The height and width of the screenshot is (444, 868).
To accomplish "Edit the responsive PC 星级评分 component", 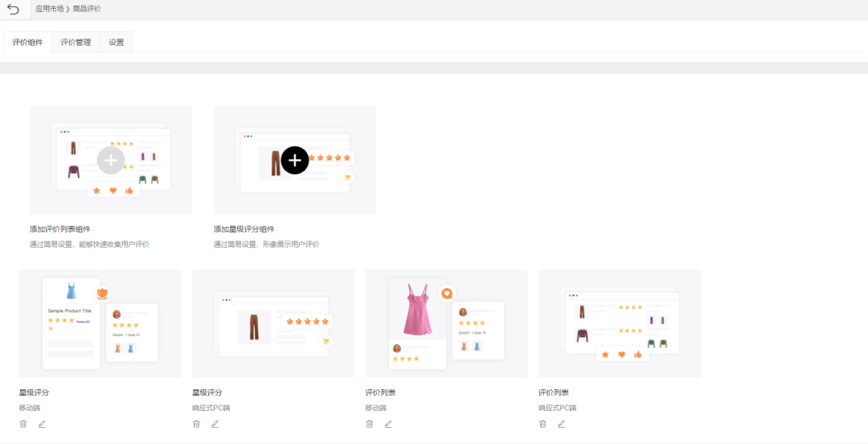I will (x=215, y=424).
